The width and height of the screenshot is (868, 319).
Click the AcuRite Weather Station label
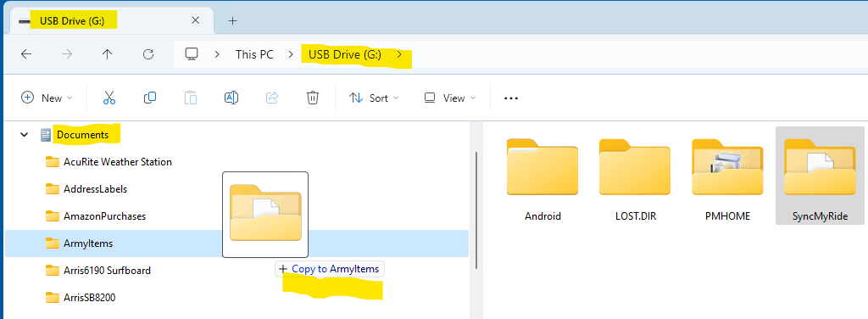[x=118, y=162]
